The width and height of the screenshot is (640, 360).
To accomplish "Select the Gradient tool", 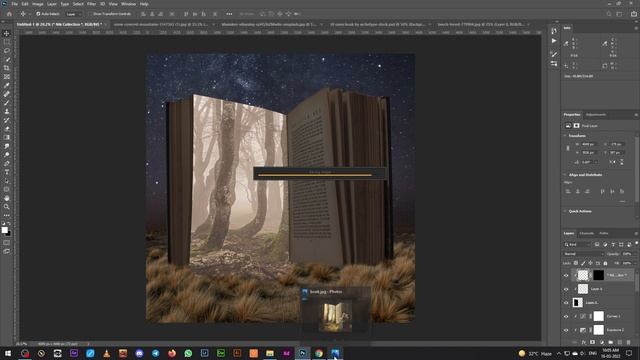I will [7, 137].
